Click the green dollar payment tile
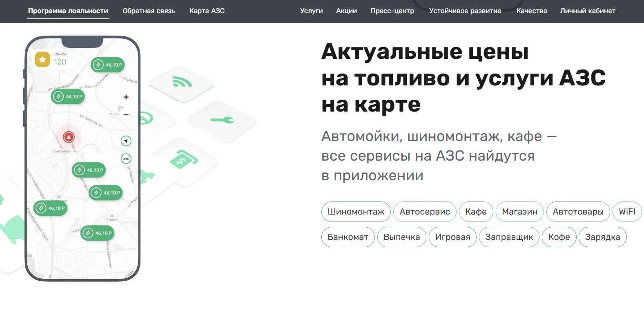 click(183, 160)
